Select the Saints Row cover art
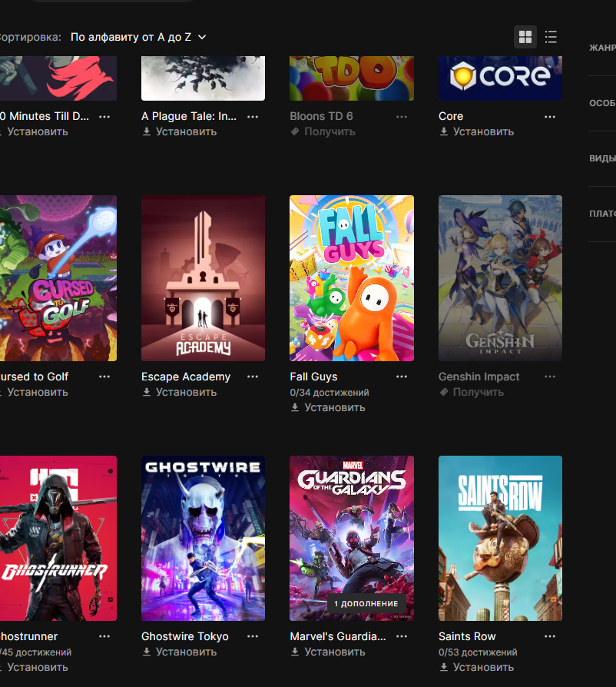This screenshot has width=616, height=687. click(x=501, y=538)
